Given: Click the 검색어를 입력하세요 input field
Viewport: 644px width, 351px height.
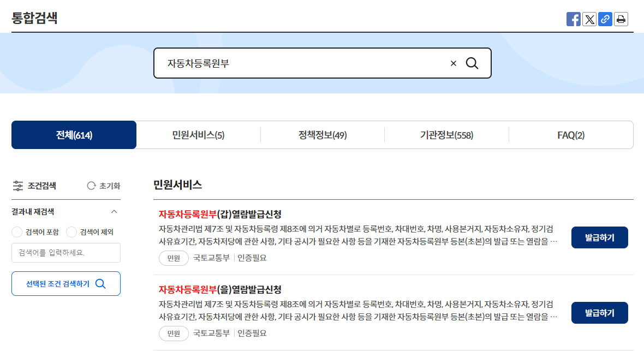Looking at the screenshot, I should click(65, 253).
